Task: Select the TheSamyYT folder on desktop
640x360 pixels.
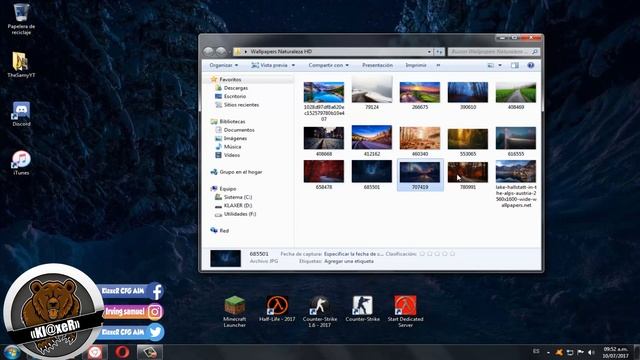Action: pyautogui.click(x=21, y=64)
